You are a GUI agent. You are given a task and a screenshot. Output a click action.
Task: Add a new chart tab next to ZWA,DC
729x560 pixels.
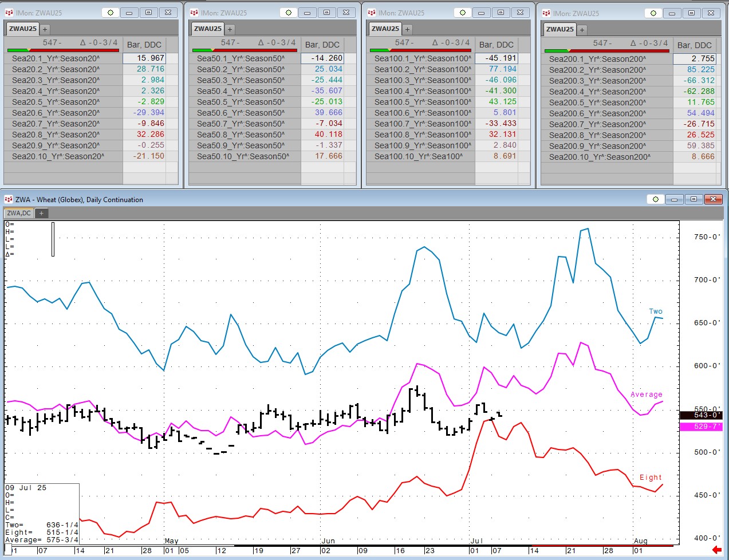point(41,213)
